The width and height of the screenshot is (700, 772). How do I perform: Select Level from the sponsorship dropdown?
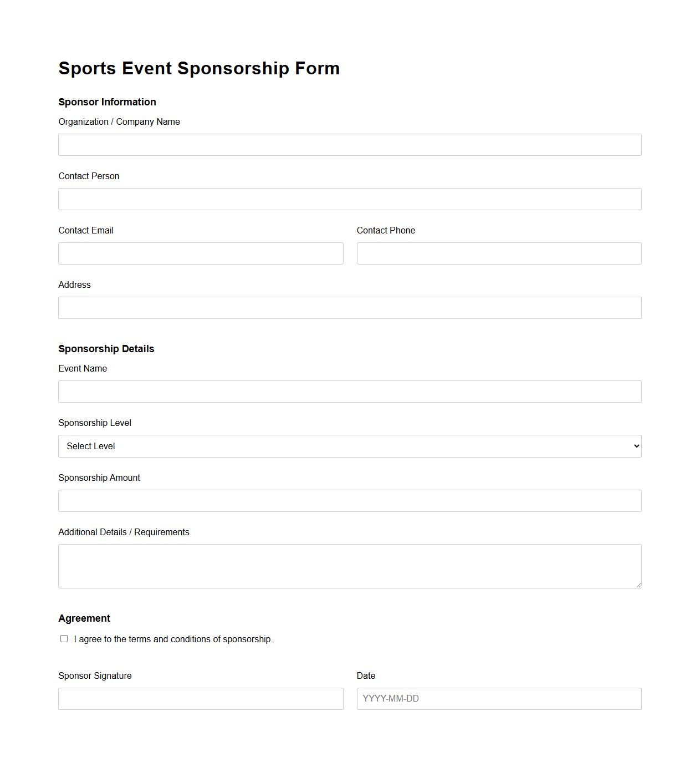349,446
